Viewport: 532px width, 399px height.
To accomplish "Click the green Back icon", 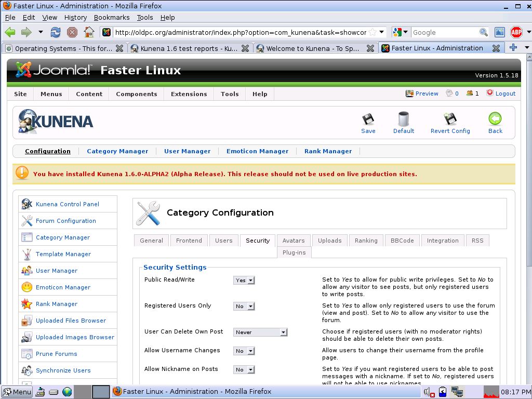I will pos(495,123).
